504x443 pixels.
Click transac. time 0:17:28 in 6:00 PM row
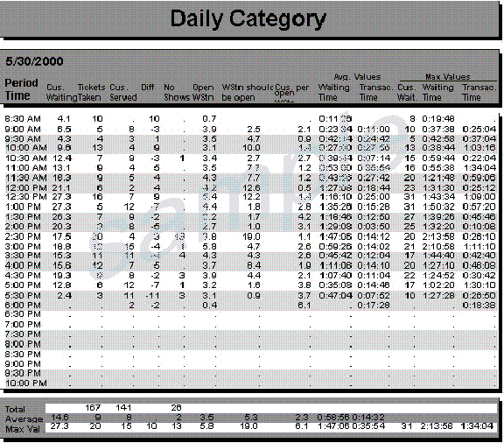point(373,306)
